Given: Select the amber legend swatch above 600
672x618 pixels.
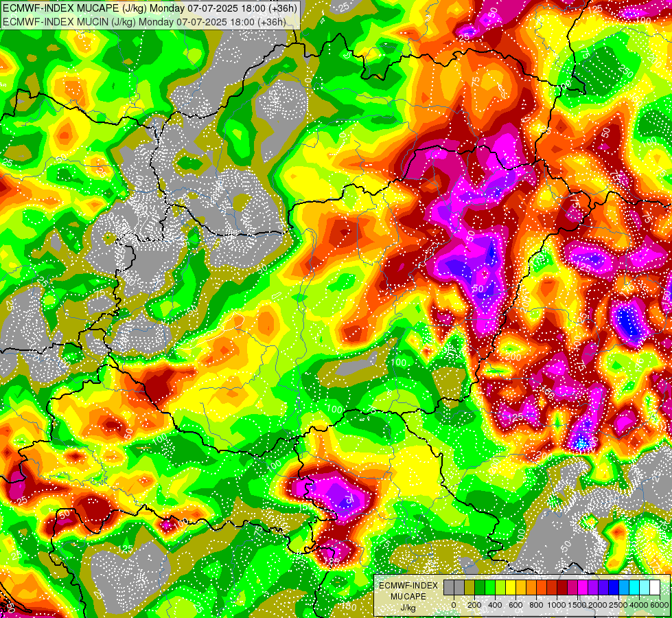Looking at the screenshot, I should tap(521, 588).
